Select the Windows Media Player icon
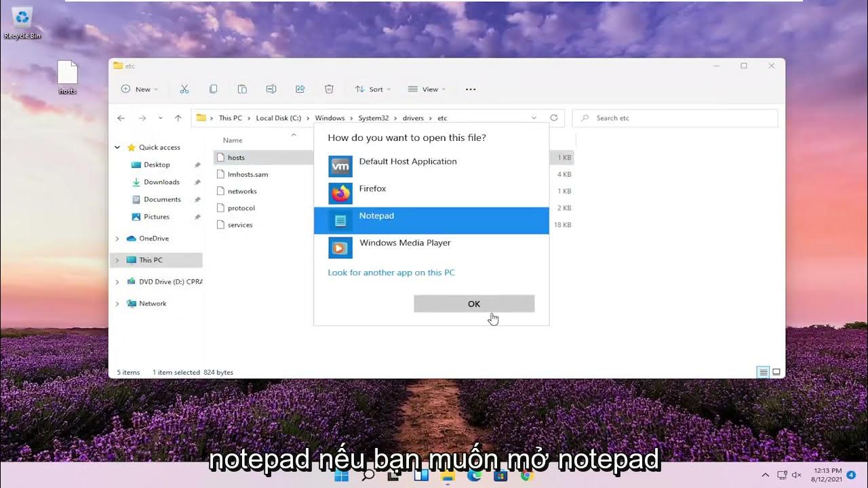The height and width of the screenshot is (488, 868). [x=340, y=247]
